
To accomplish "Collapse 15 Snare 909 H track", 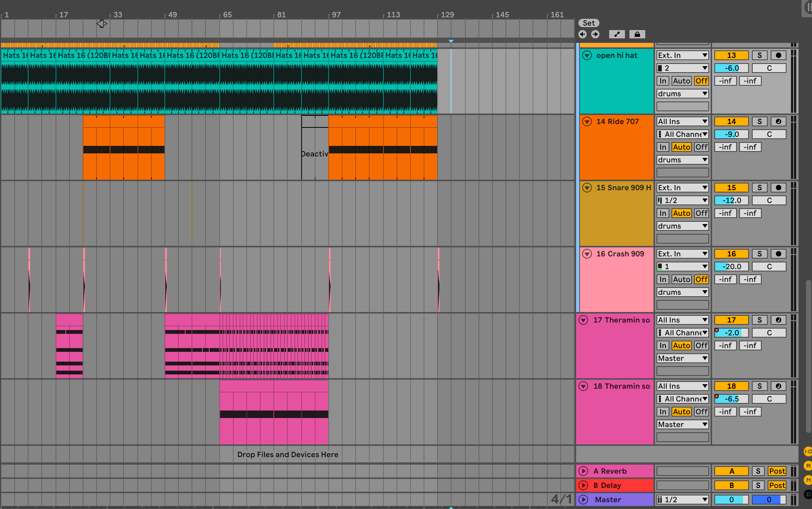I will pos(587,188).
